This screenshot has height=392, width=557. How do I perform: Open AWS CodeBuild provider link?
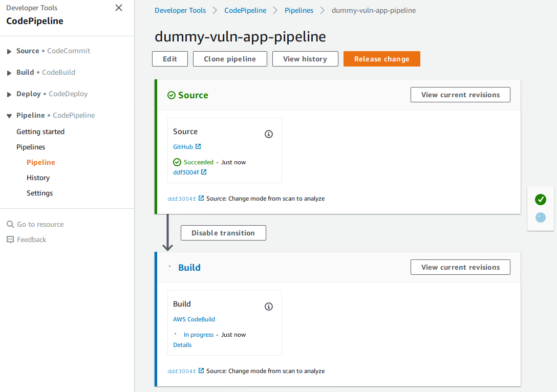click(x=194, y=319)
